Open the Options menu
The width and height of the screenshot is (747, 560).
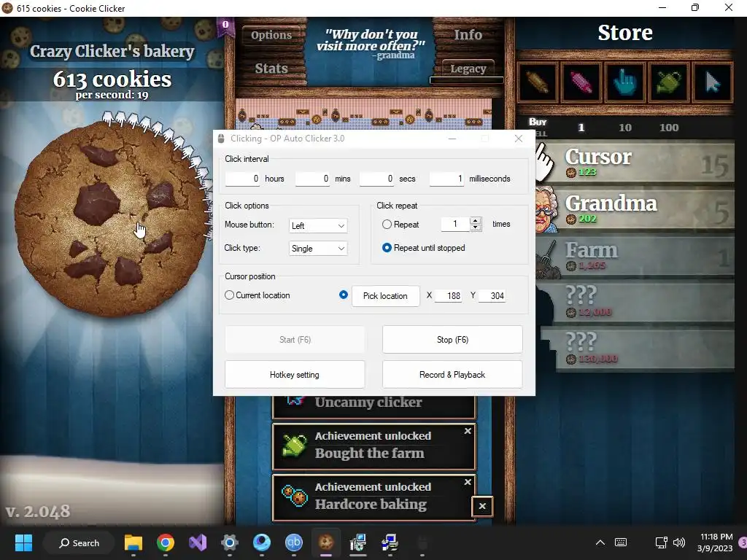coord(271,35)
